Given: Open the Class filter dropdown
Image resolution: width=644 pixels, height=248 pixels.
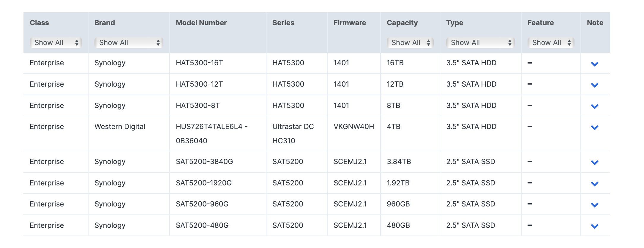Looking at the screenshot, I should click(x=56, y=43).
